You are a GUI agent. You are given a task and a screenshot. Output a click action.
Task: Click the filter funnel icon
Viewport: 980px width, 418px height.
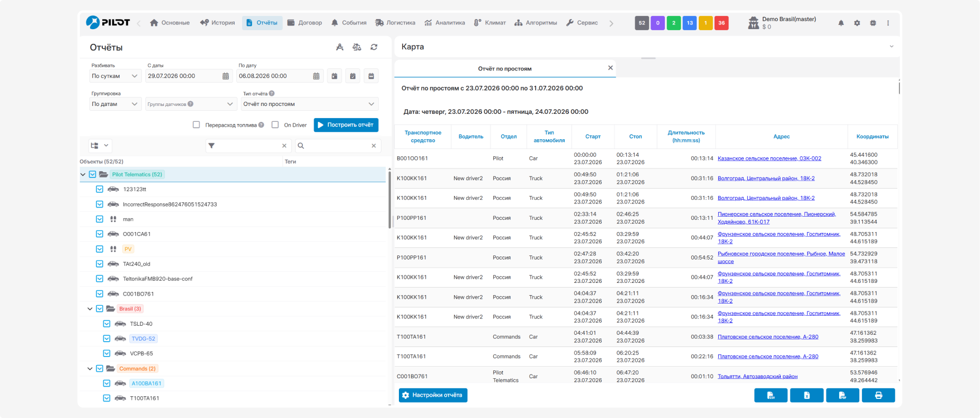[211, 146]
